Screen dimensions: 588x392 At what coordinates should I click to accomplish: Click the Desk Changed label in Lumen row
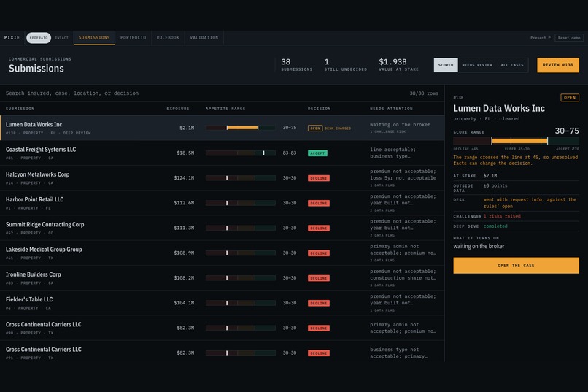[x=338, y=128]
